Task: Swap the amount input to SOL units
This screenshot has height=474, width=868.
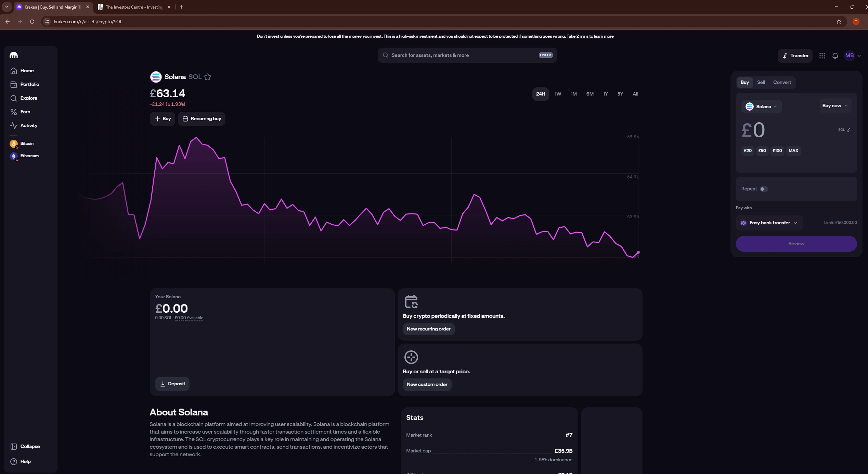Action: click(x=844, y=130)
